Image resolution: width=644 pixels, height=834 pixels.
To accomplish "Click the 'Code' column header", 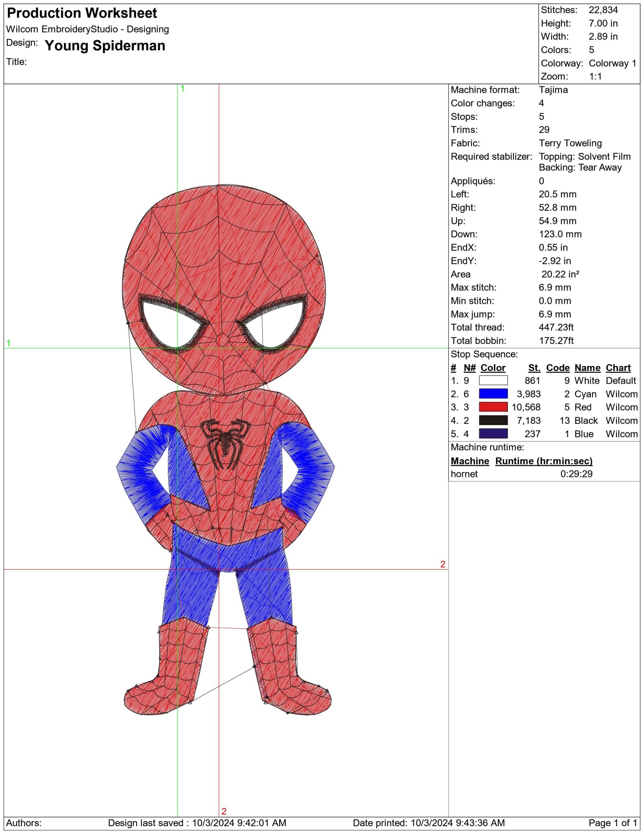I will coord(558,368).
